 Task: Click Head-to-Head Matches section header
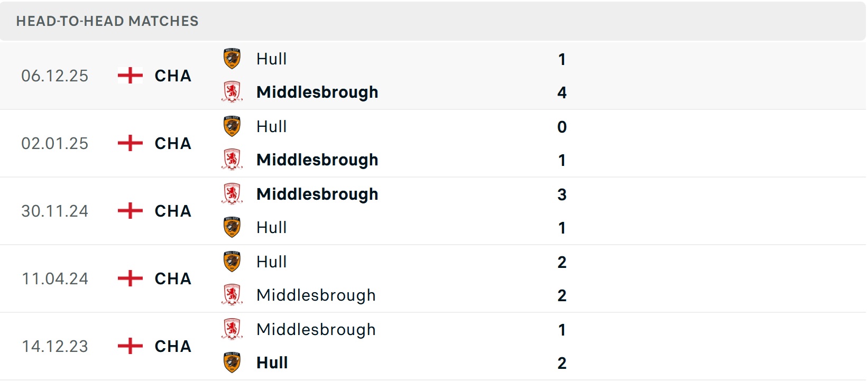pyautogui.click(x=107, y=21)
